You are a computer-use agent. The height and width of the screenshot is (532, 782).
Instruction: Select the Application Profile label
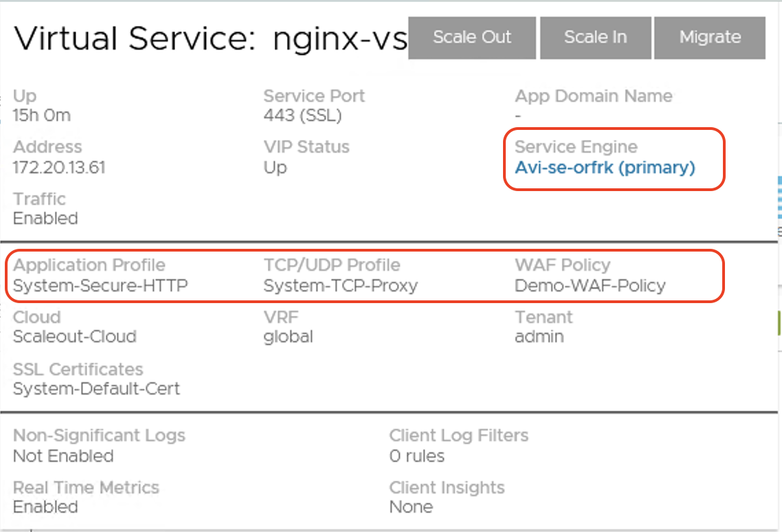pos(89,265)
